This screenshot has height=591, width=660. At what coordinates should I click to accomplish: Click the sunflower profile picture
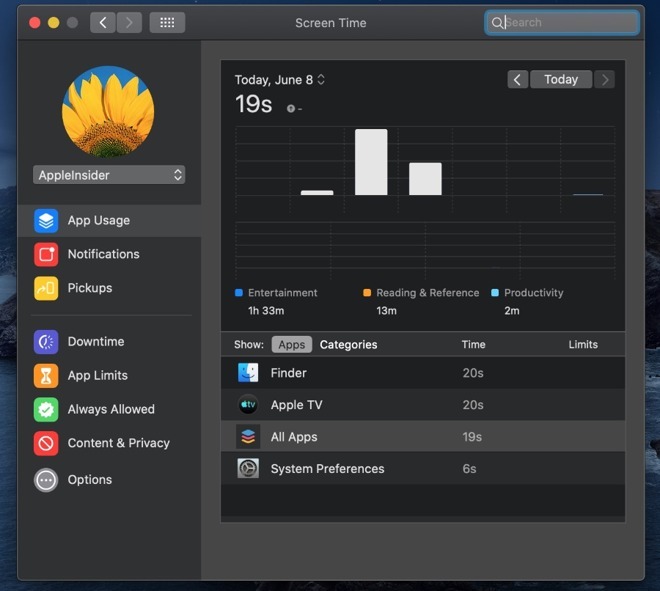click(x=108, y=112)
